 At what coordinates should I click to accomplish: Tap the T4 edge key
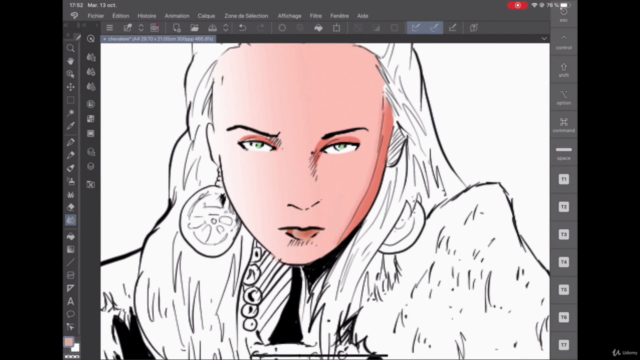point(564,262)
